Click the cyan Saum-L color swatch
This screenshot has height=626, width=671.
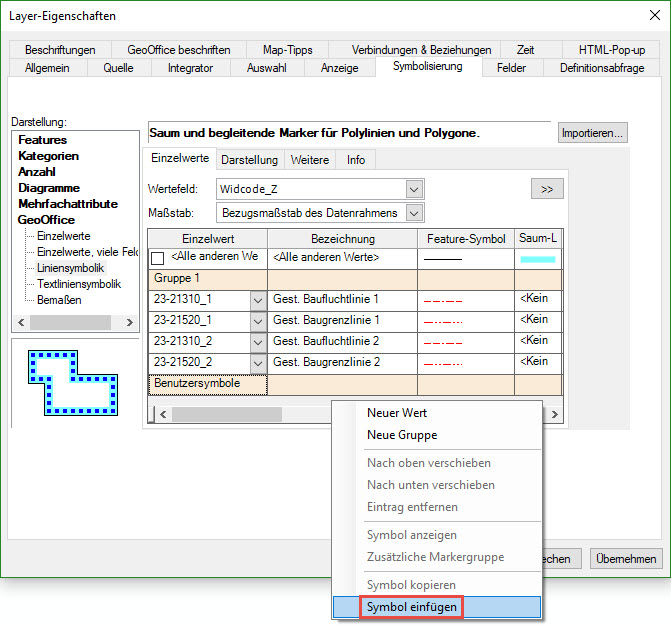pyautogui.click(x=537, y=259)
